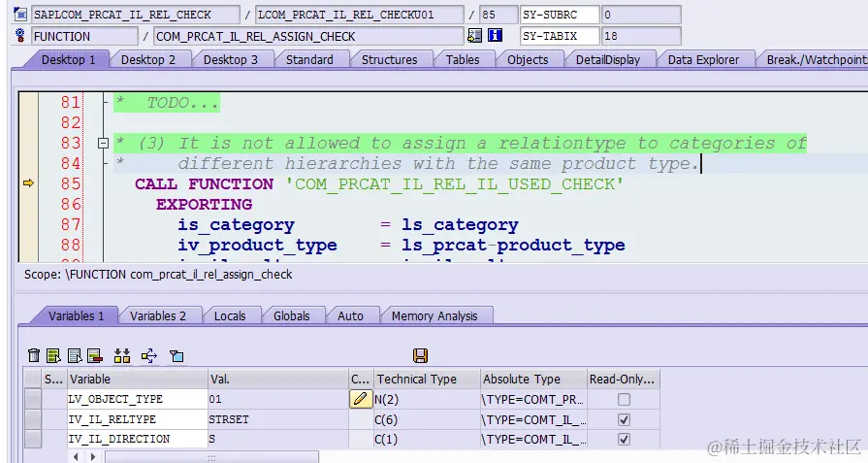This screenshot has width=868, height=463.
Task: Toggle Read-Only checkbox for LV_OBJECT_TYPE
Action: pos(624,399)
